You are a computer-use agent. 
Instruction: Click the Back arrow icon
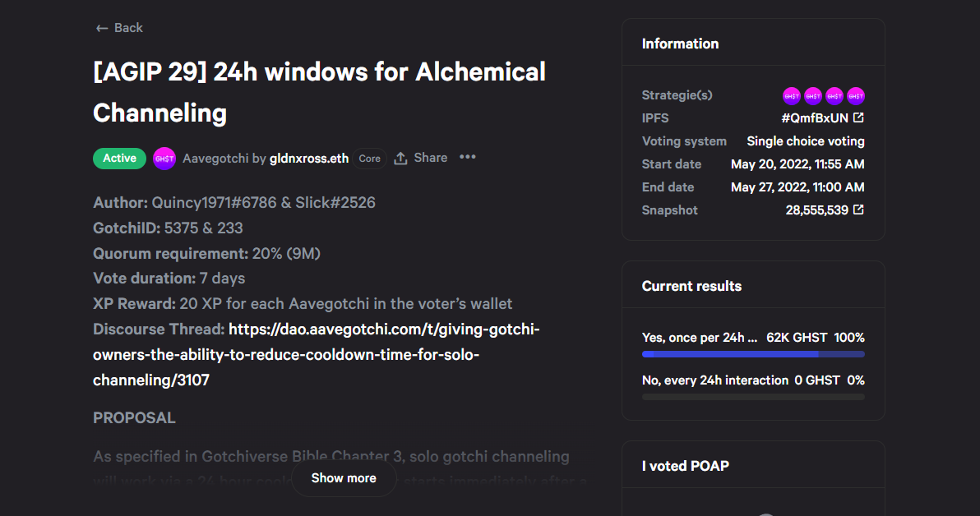(102, 28)
